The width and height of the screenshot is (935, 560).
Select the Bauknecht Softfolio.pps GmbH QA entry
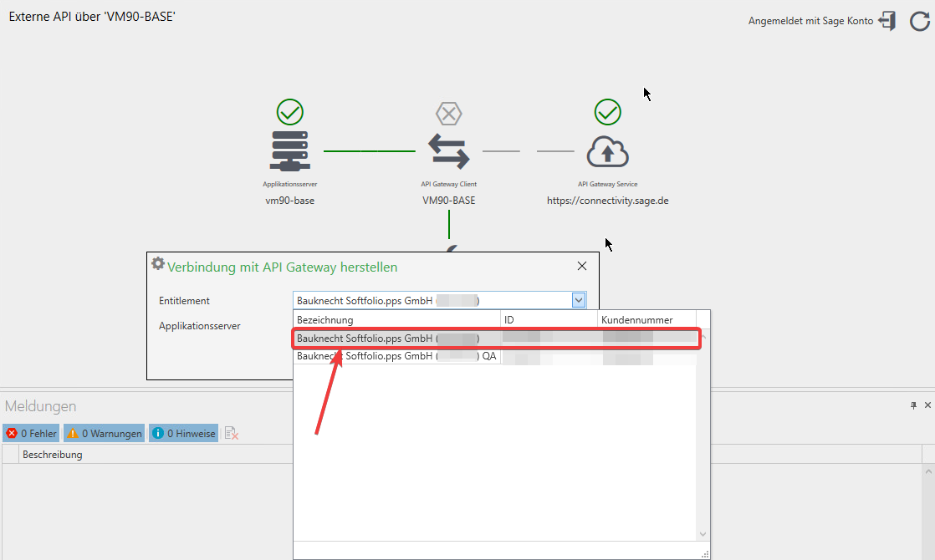tap(393, 355)
